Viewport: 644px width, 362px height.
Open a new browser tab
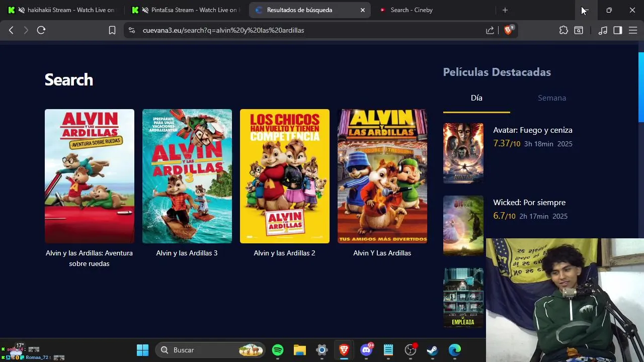(505, 10)
